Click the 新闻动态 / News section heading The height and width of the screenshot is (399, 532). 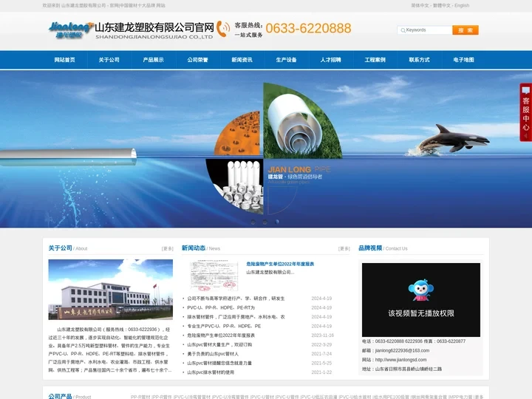pyautogui.click(x=201, y=248)
